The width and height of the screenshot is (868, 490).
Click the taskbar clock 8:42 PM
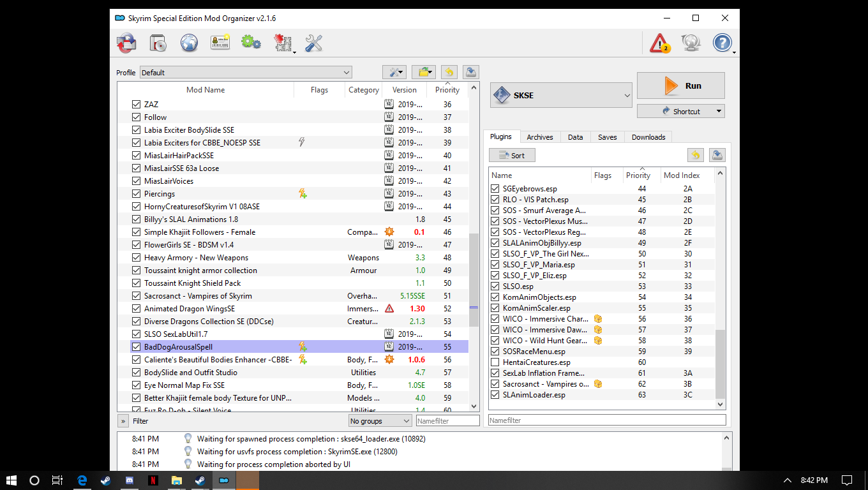coord(814,480)
